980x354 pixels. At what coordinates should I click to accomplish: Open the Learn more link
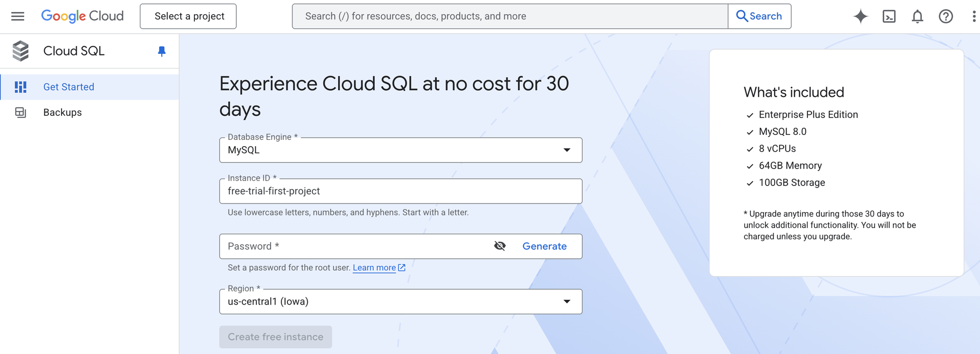(374, 268)
